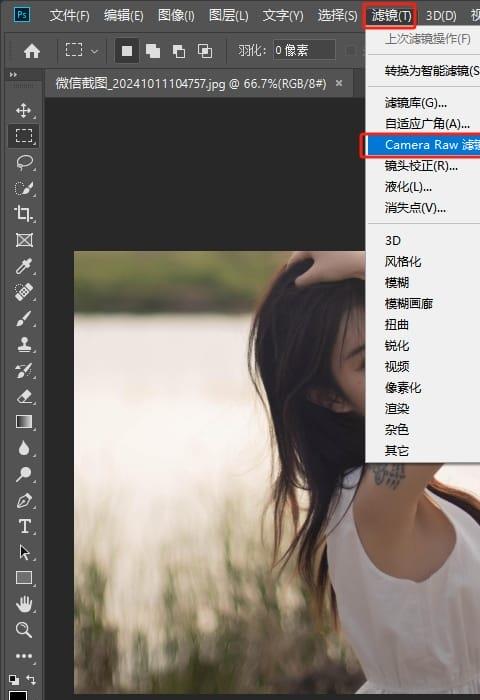Expand the 像素化 filter submenu
Screen dimensions: 480x700
coord(422,388)
